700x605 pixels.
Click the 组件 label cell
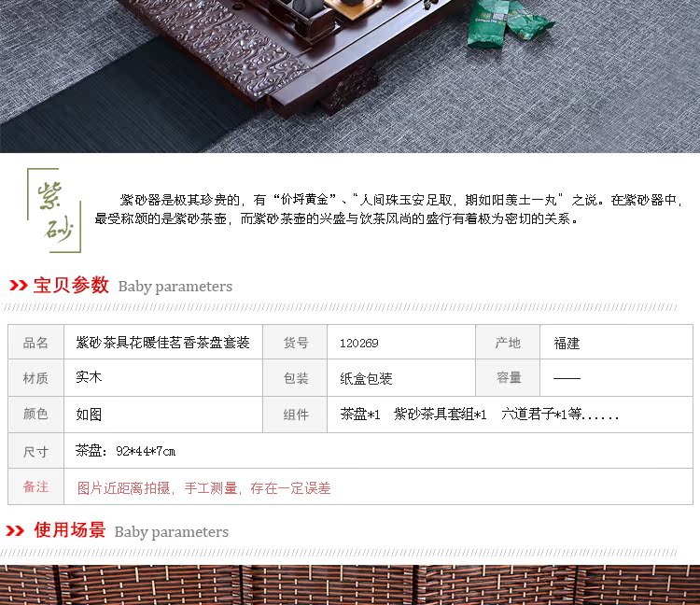point(296,415)
